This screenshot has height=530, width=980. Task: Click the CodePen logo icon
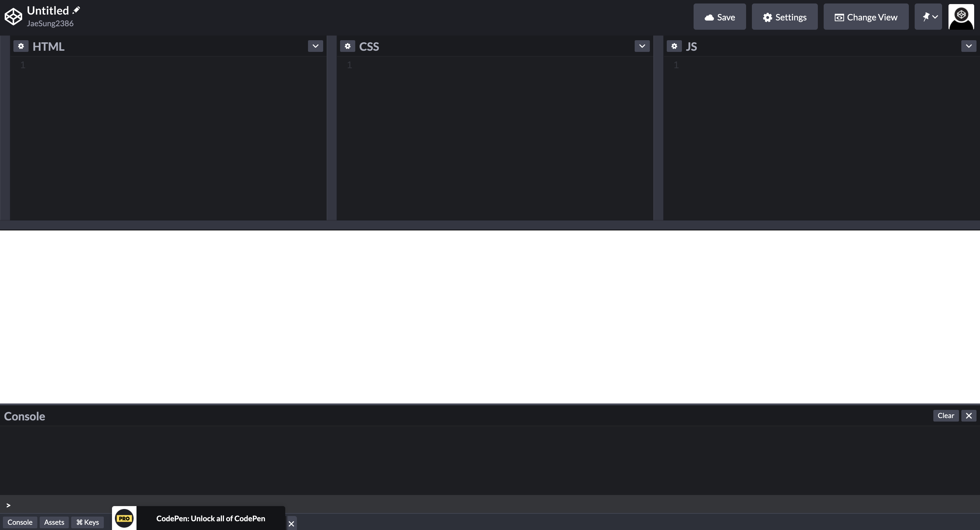pos(13,17)
